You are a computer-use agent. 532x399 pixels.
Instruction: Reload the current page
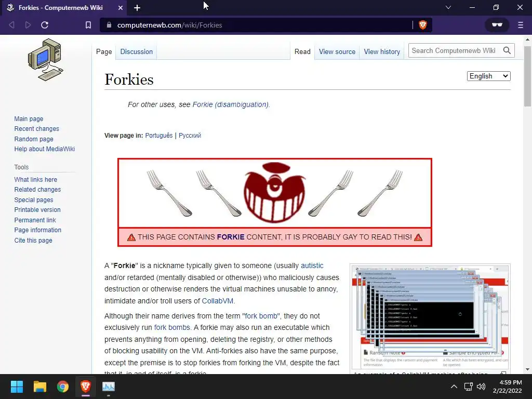tap(45, 25)
